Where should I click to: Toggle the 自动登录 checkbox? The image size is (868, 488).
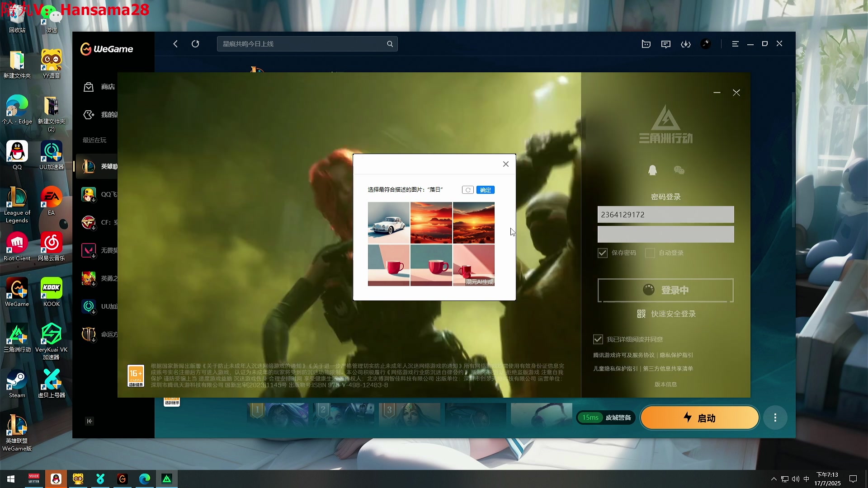pyautogui.click(x=650, y=253)
